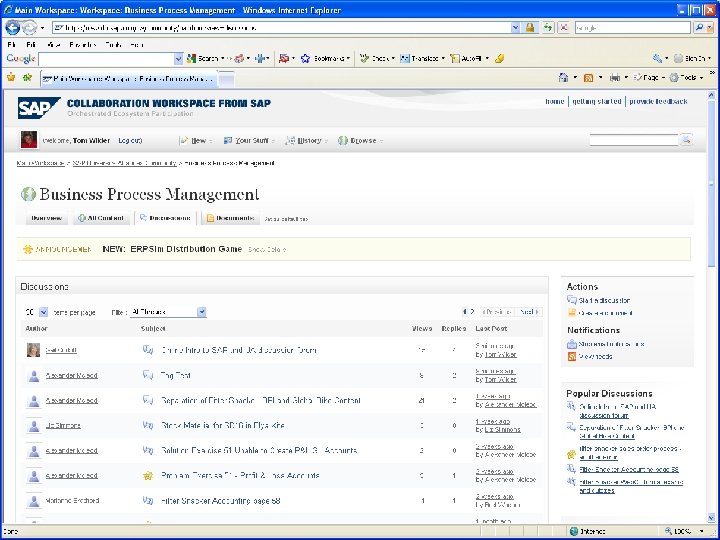The height and width of the screenshot is (540, 720).
Task: Click the new tab button
Action: (226, 79)
